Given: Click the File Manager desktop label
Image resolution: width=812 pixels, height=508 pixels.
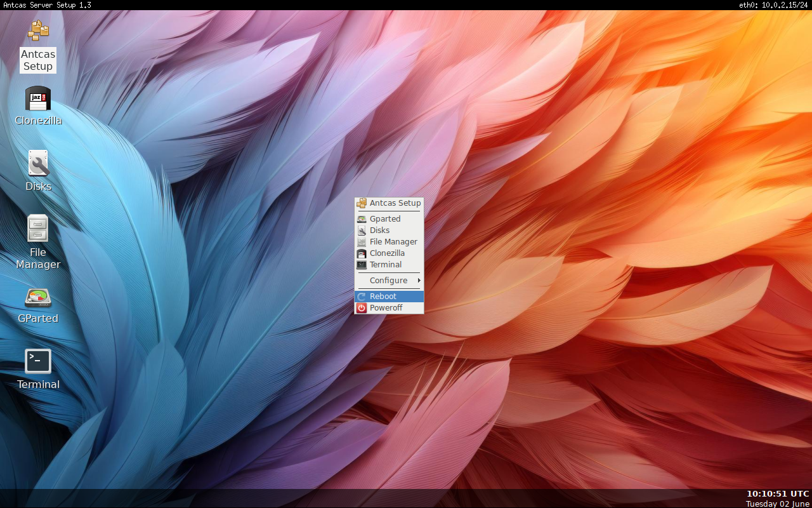Looking at the screenshot, I should (x=38, y=258).
